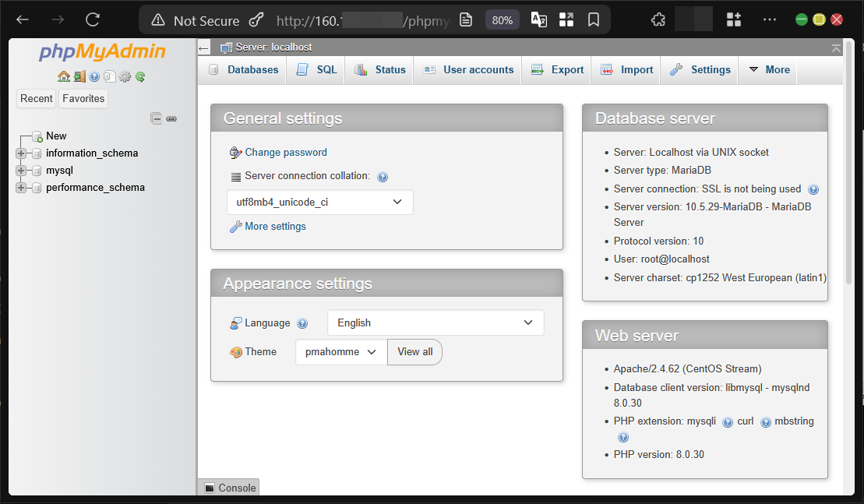Open the server connection collation dropdown

(319, 202)
